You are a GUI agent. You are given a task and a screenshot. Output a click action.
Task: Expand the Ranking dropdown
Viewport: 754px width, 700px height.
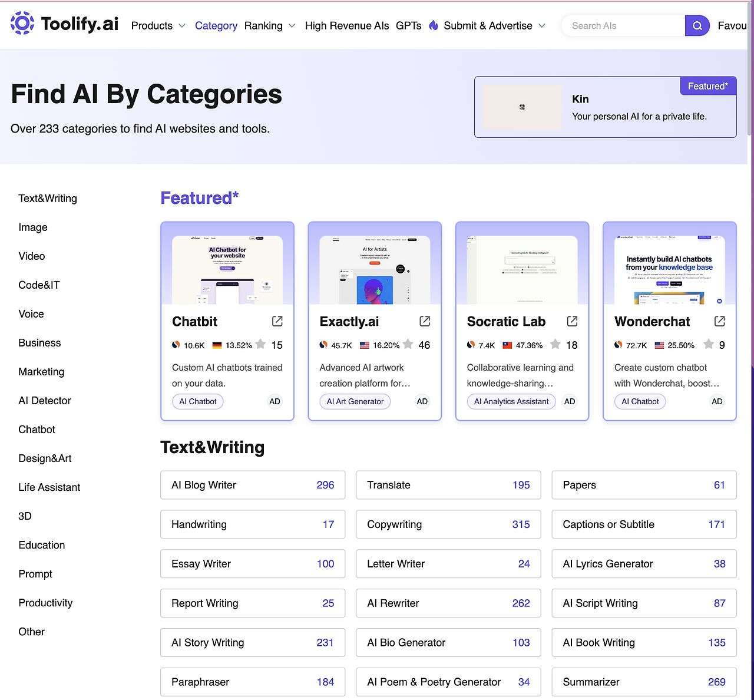click(270, 25)
